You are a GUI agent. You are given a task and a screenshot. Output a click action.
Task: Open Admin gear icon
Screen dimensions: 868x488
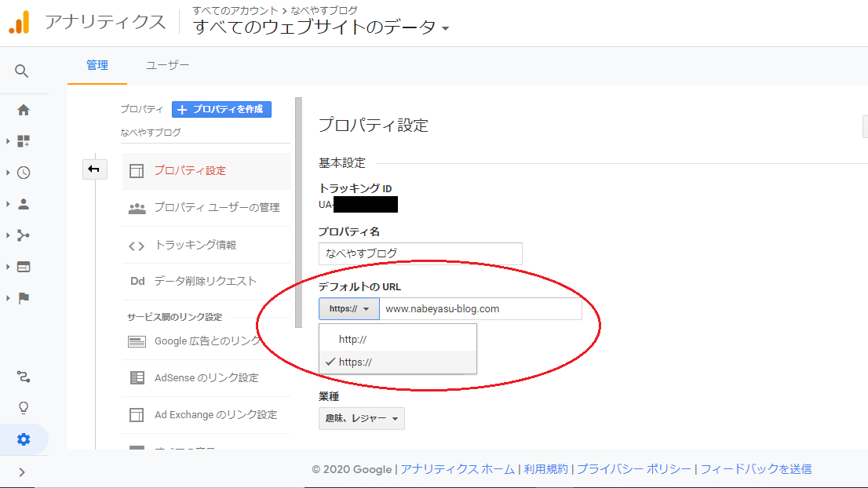(24, 439)
